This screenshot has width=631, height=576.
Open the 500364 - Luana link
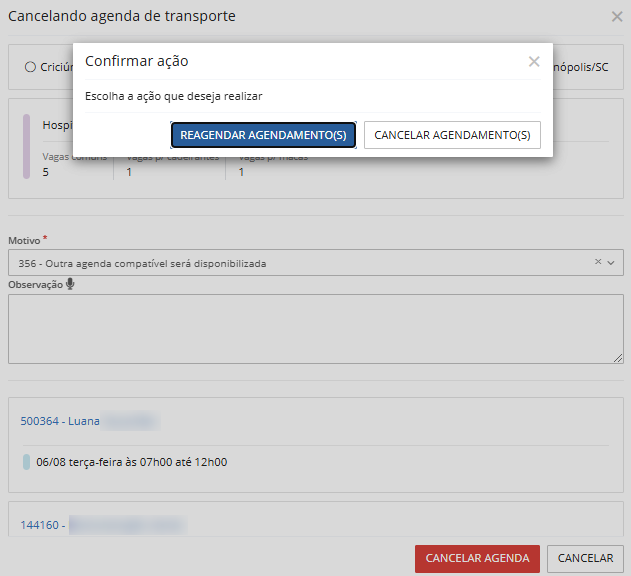click(x=60, y=421)
